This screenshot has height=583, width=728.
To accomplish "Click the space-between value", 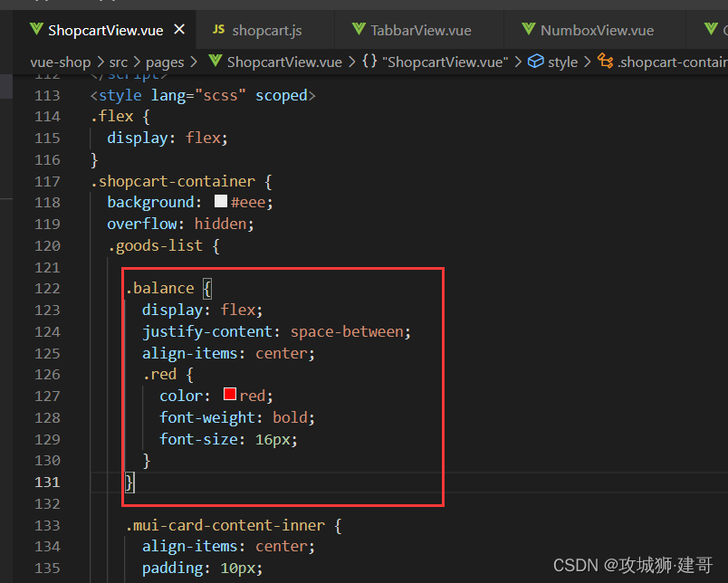I will [x=348, y=332].
